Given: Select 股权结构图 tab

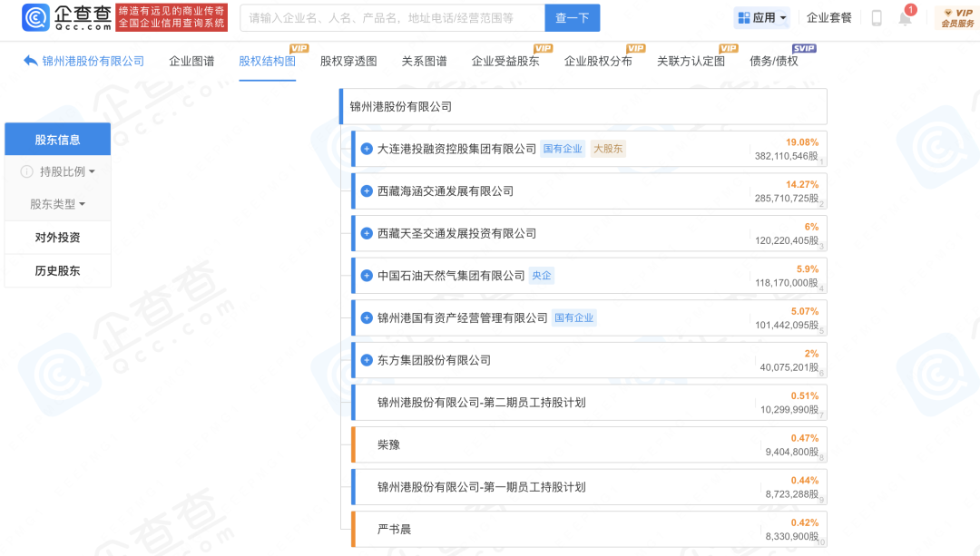Looking at the screenshot, I should point(268,61).
